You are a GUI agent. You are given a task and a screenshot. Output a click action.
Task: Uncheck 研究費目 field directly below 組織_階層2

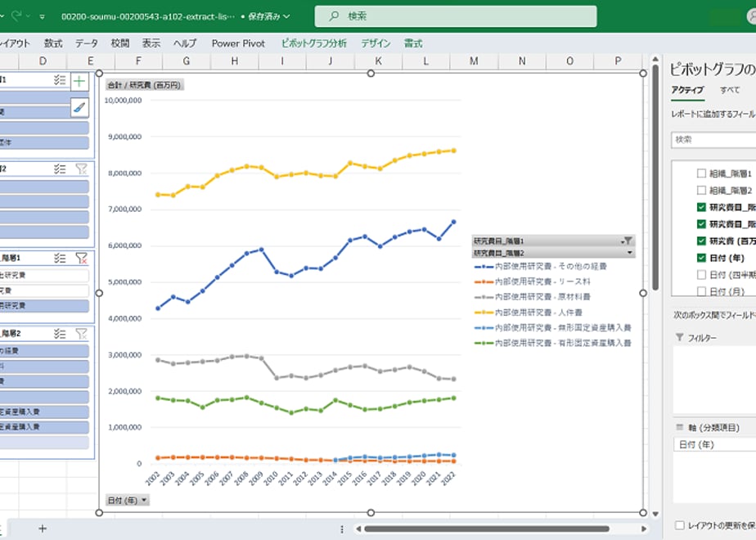tap(701, 207)
